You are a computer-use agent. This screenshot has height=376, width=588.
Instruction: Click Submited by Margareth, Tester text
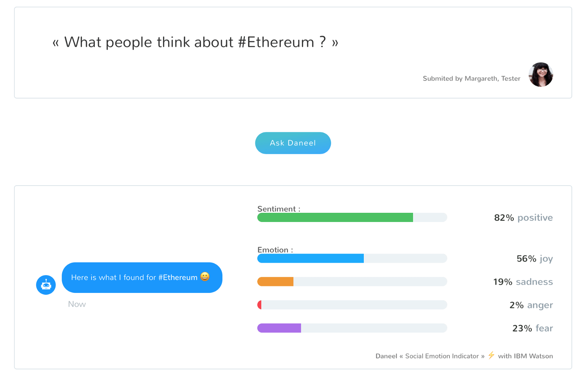coord(472,78)
